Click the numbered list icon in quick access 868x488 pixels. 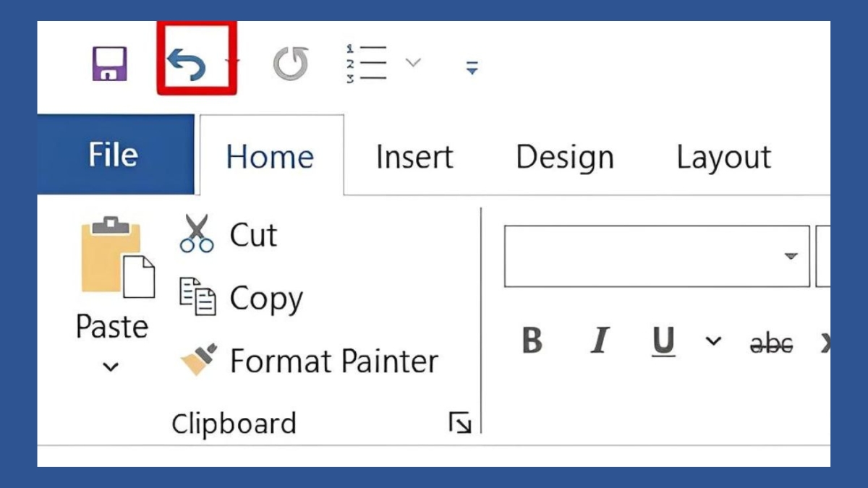click(367, 64)
